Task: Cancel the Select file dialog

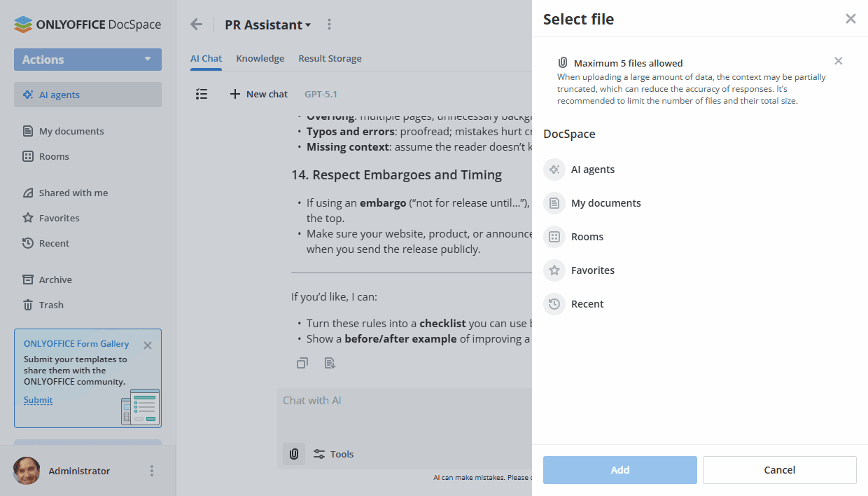Action: pos(779,470)
